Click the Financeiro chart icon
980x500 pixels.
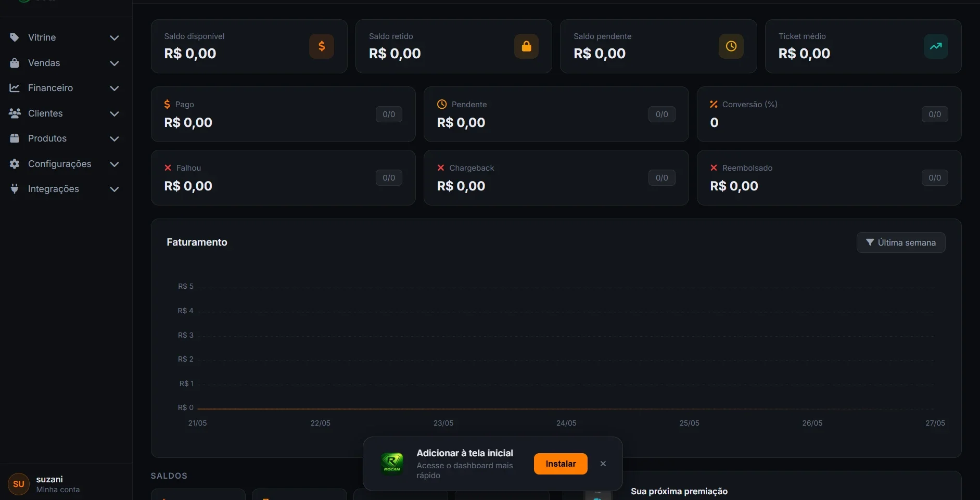tap(15, 88)
